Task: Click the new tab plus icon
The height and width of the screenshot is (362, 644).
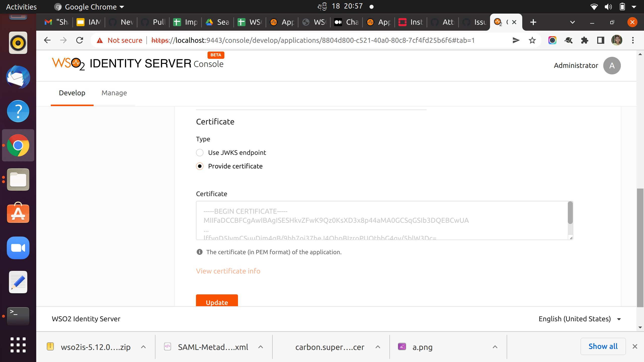Action: 533,22
